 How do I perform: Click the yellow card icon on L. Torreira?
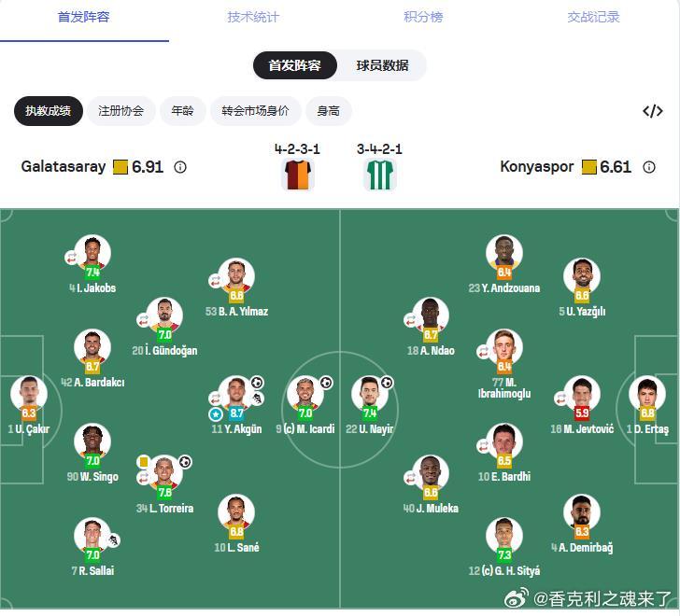pos(143,462)
